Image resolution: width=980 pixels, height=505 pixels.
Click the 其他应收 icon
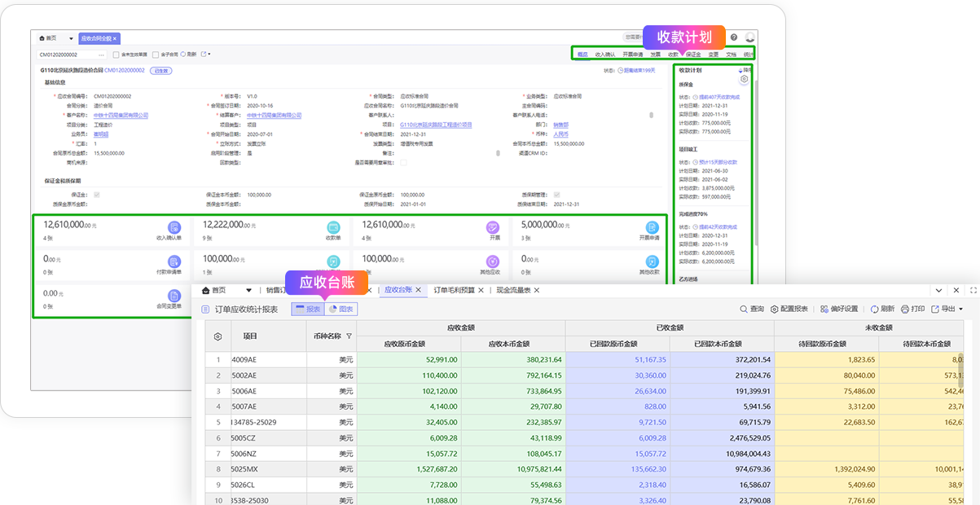click(492, 261)
